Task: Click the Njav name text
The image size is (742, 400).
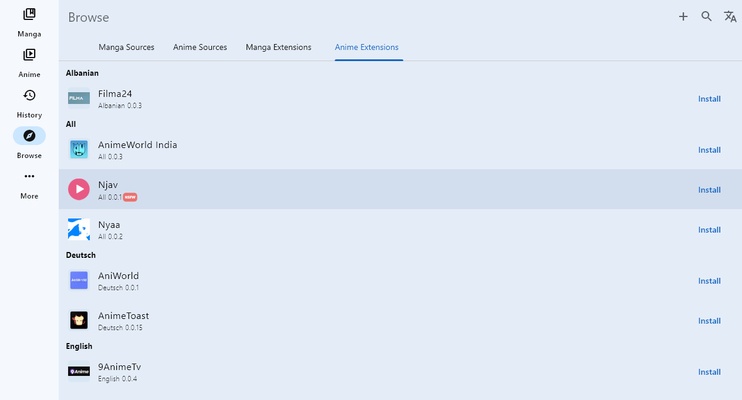Action: point(108,185)
